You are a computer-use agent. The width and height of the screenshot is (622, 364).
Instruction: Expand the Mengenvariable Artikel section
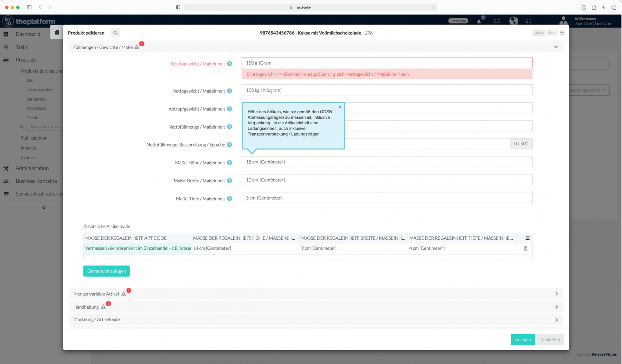(557, 294)
